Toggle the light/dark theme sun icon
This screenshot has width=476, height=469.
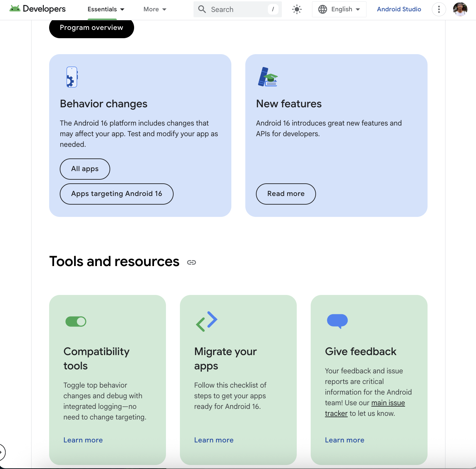297,9
